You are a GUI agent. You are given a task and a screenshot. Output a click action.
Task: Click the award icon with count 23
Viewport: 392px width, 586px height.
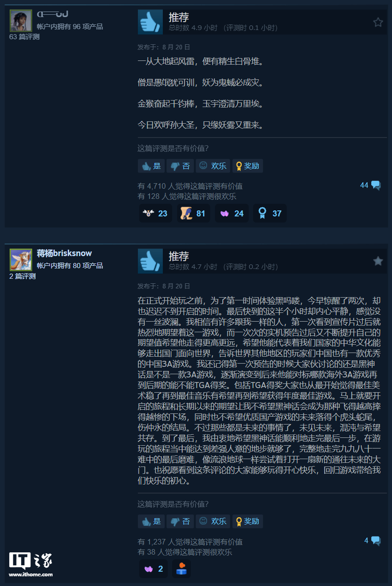click(x=156, y=214)
